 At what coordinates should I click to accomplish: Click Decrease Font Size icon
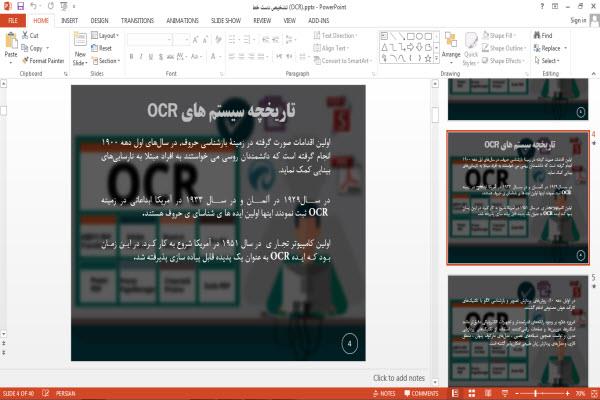[x=205, y=39]
